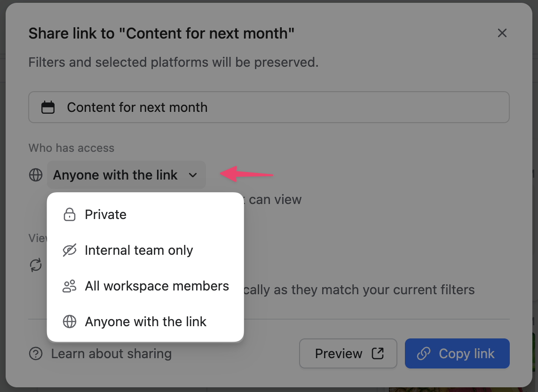
Task: Pick Anyone with the link menu option
Action: pyautogui.click(x=145, y=322)
